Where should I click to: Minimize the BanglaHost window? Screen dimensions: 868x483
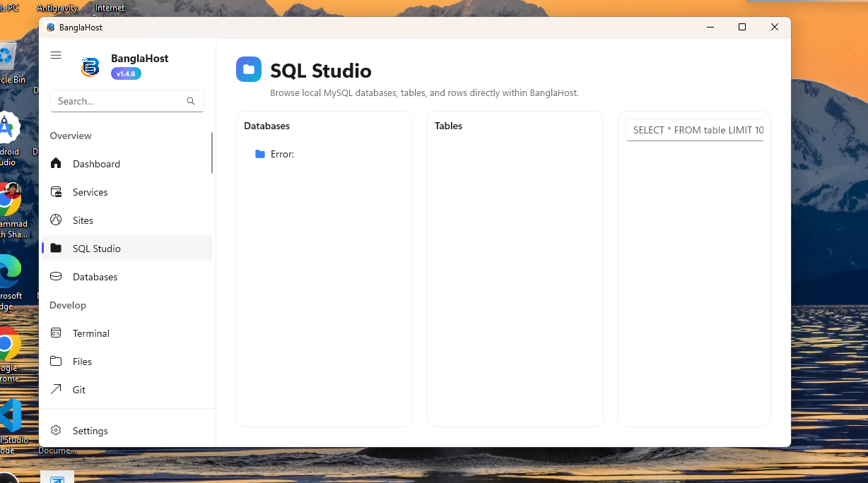coord(710,27)
